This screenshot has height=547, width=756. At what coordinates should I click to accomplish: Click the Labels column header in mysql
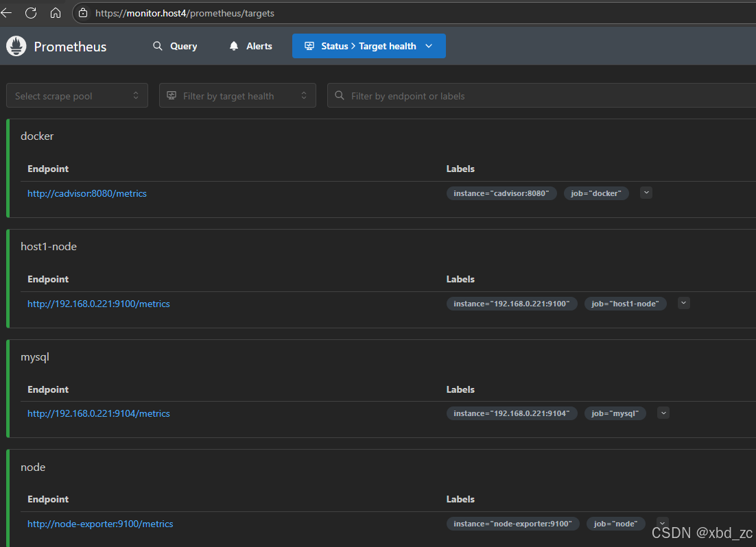[460, 389]
